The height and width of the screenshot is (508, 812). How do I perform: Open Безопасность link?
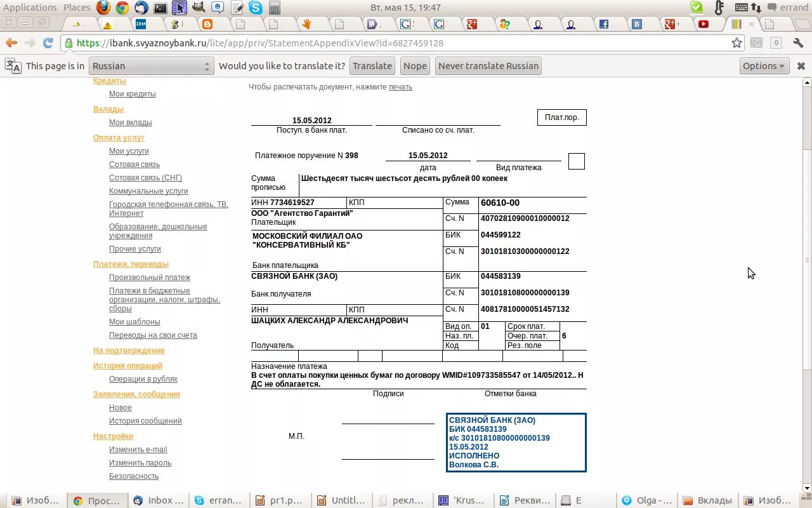[134, 476]
